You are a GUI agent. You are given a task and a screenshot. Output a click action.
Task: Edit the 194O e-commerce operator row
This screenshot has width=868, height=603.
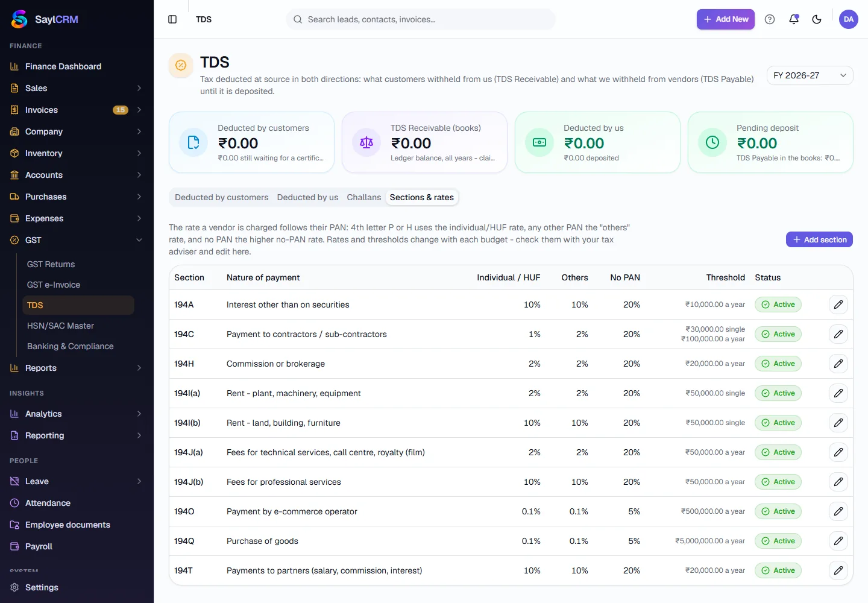(x=838, y=511)
